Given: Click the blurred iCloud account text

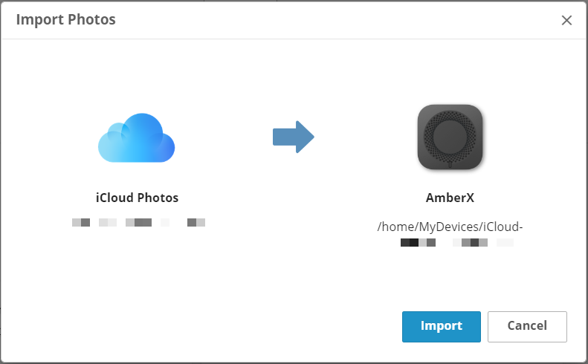Looking at the screenshot, I should coord(138,222).
